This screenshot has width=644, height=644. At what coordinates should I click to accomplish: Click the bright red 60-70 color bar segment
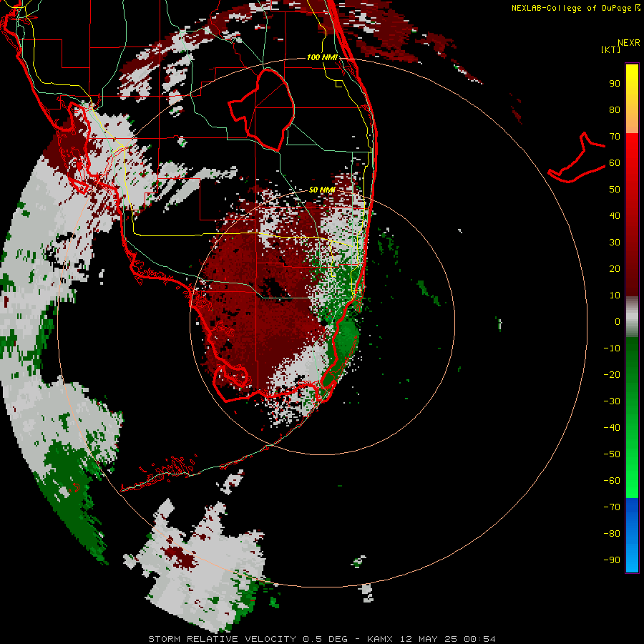point(632,149)
